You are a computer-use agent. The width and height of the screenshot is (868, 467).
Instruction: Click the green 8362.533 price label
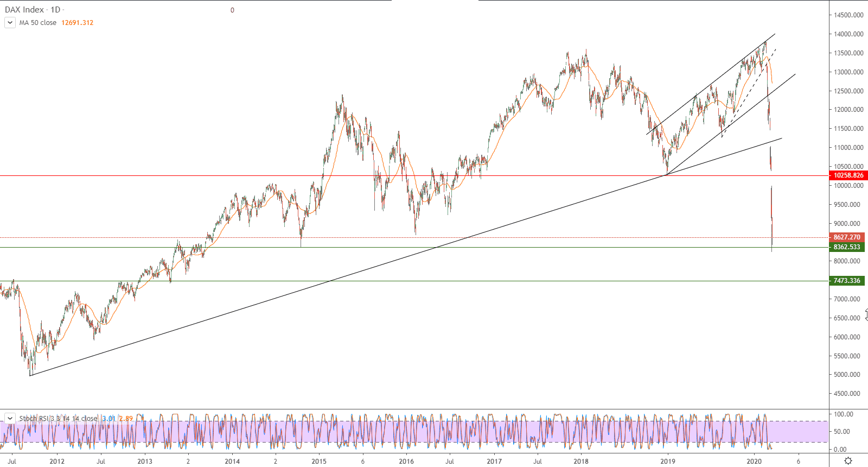847,247
